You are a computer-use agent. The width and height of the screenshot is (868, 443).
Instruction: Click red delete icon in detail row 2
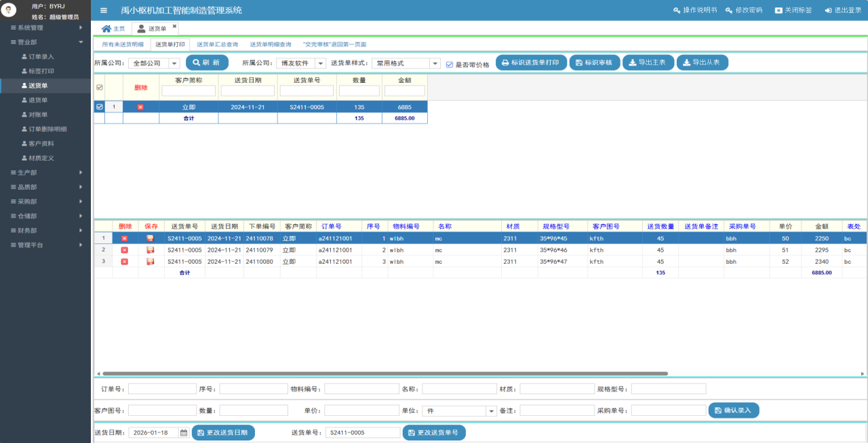[x=124, y=250]
